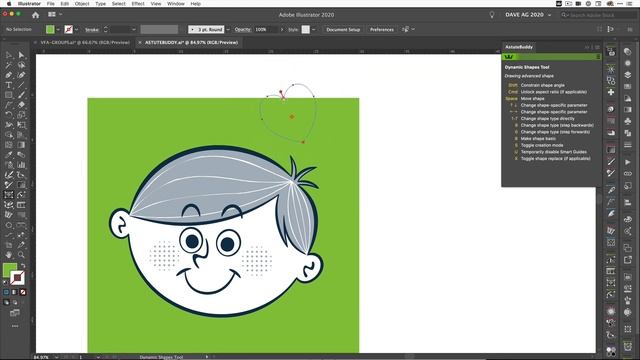Close the ASTUTEBUDDY.ai tab
This screenshot has width=640, height=360.
click(x=140, y=42)
